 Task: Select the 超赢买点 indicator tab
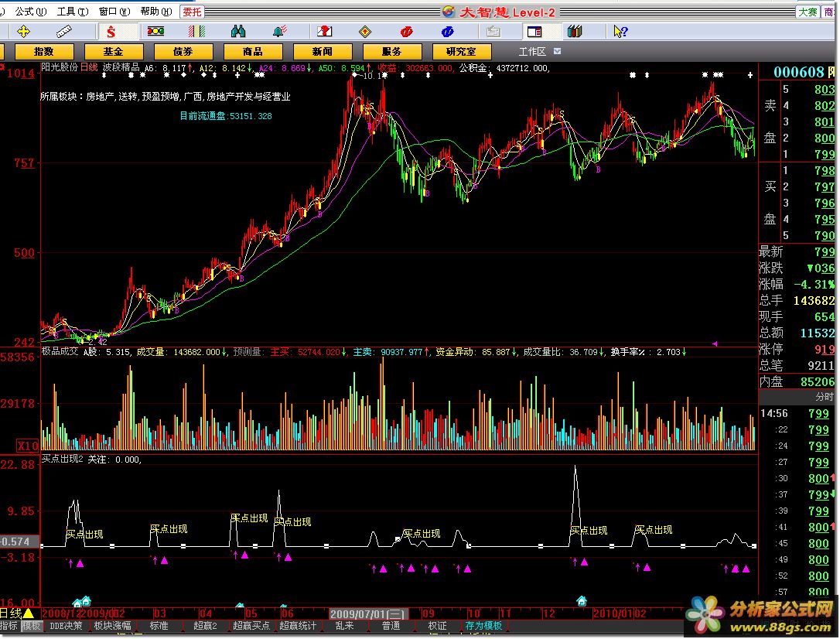click(x=251, y=626)
